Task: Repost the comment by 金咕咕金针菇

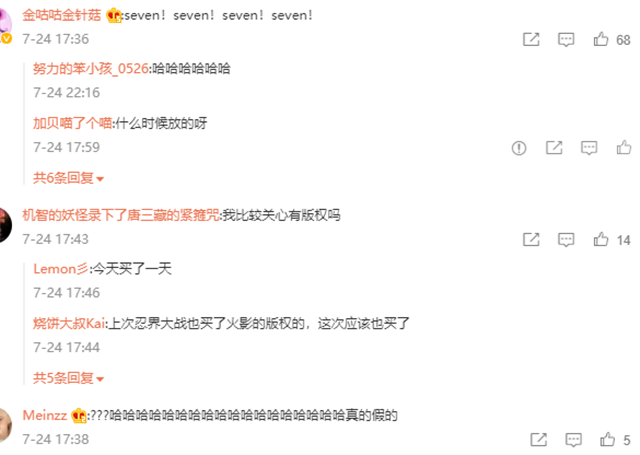Action: click(531, 39)
